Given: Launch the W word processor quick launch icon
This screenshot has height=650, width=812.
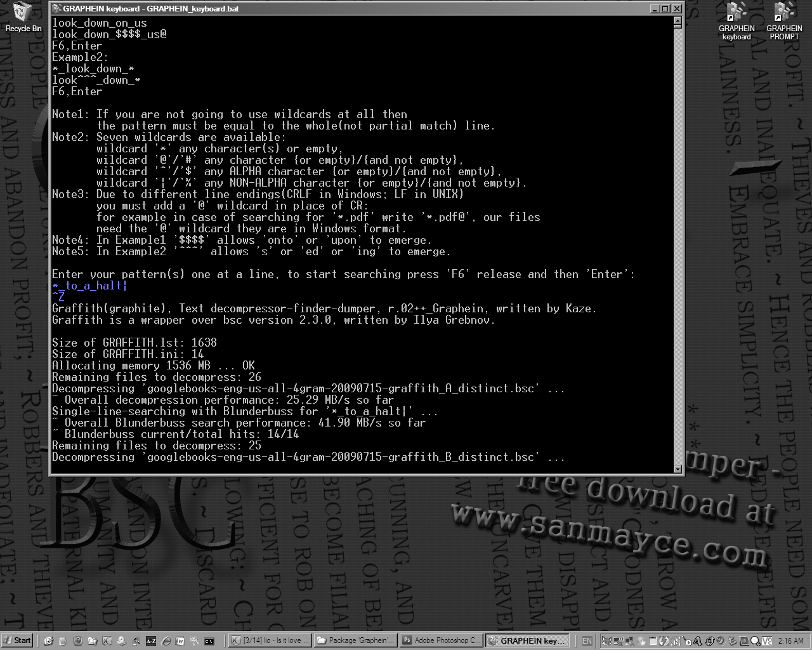Looking at the screenshot, I should point(180,641).
